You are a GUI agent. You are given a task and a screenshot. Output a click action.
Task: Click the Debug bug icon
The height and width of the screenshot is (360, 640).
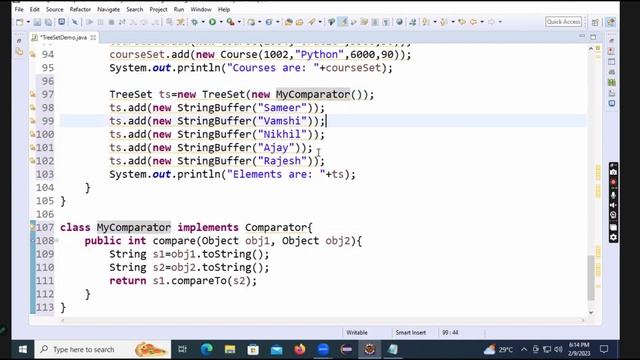tap(195, 22)
